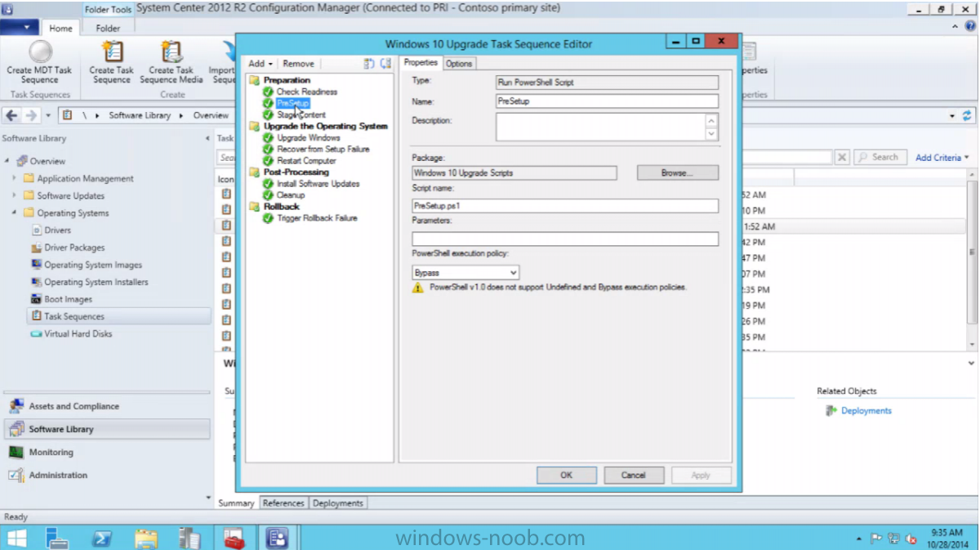Screen dimensions: 980x550
Task: Expand the Software Updates node
Action: pos(14,195)
